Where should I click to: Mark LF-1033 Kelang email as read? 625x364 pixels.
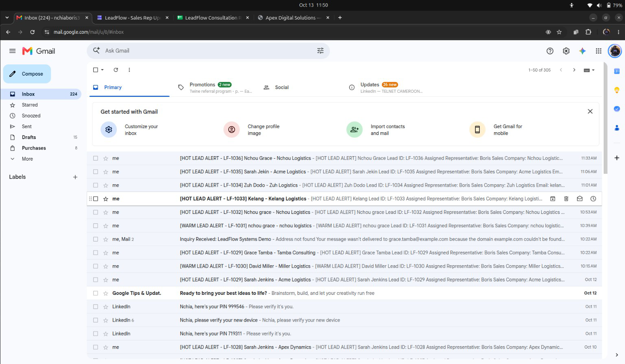click(579, 199)
